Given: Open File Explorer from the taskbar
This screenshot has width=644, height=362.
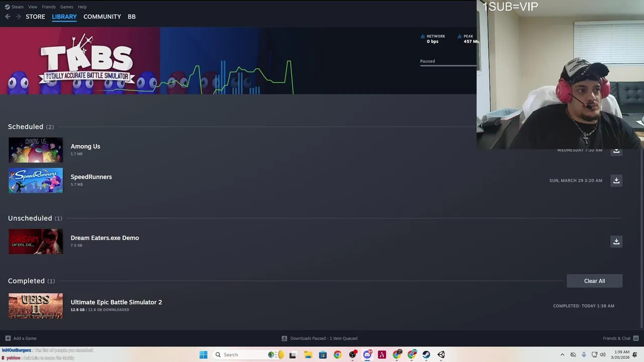Looking at the screenshot, I should click(x=308, y=354).
